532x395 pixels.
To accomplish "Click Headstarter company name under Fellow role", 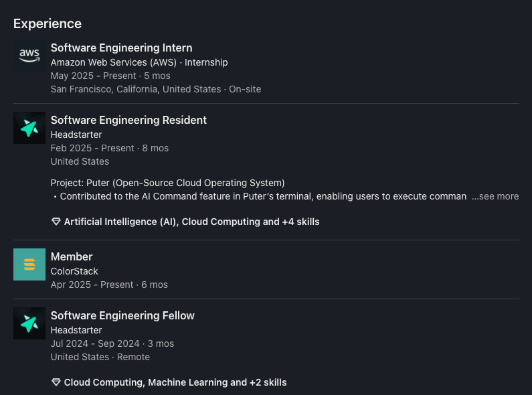I will click(76, 330).
